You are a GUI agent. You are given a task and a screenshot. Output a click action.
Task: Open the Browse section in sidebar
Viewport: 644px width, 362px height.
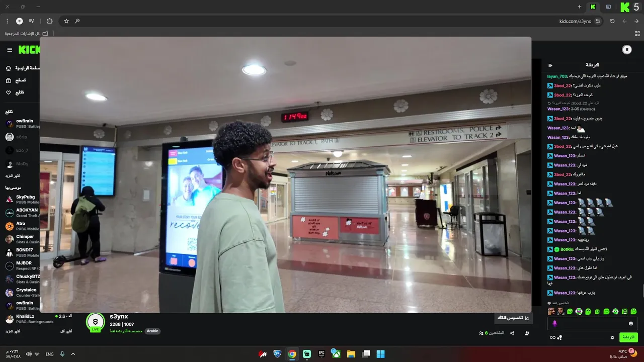click(16, 80)
